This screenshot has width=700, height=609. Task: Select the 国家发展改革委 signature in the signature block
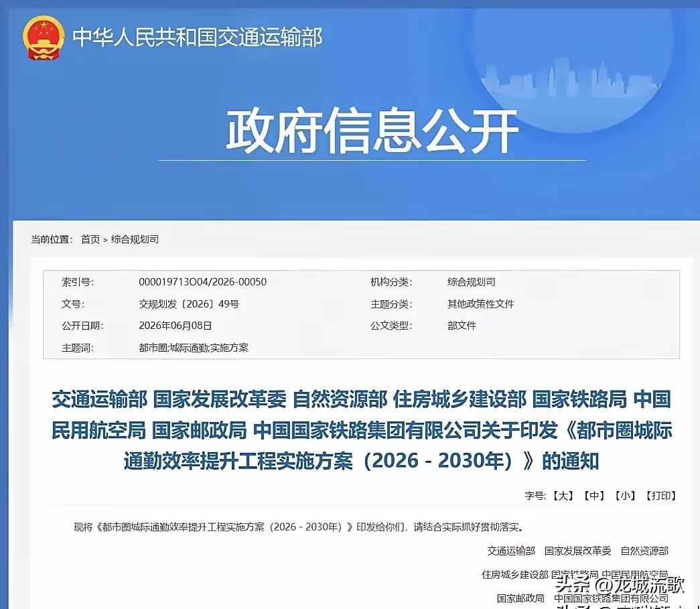(x=577, y=551)
